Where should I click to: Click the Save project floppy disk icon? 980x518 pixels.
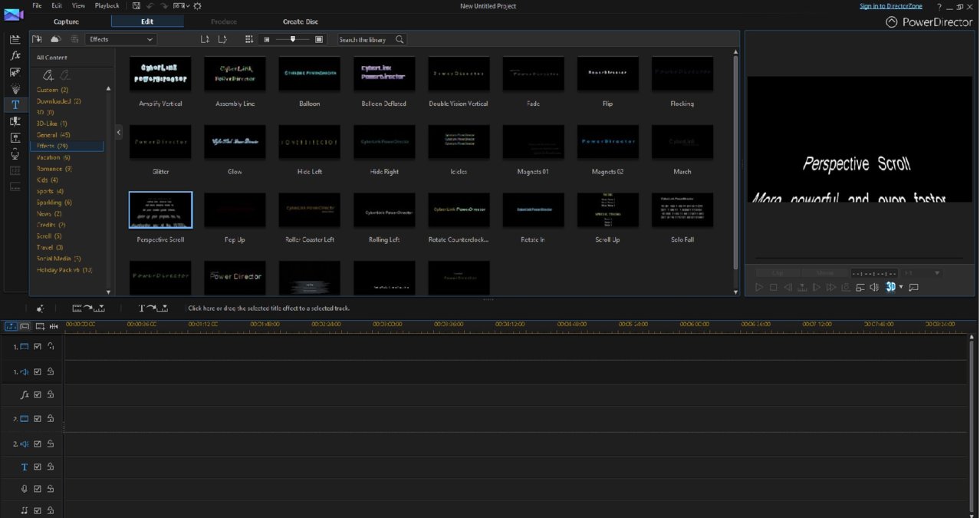click(136, 5)
